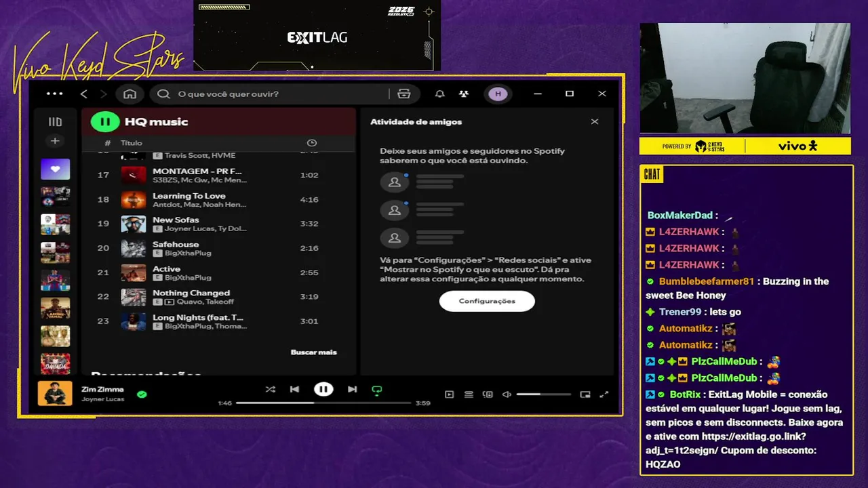Toggle shuffle playback

[x=271, y=389]
